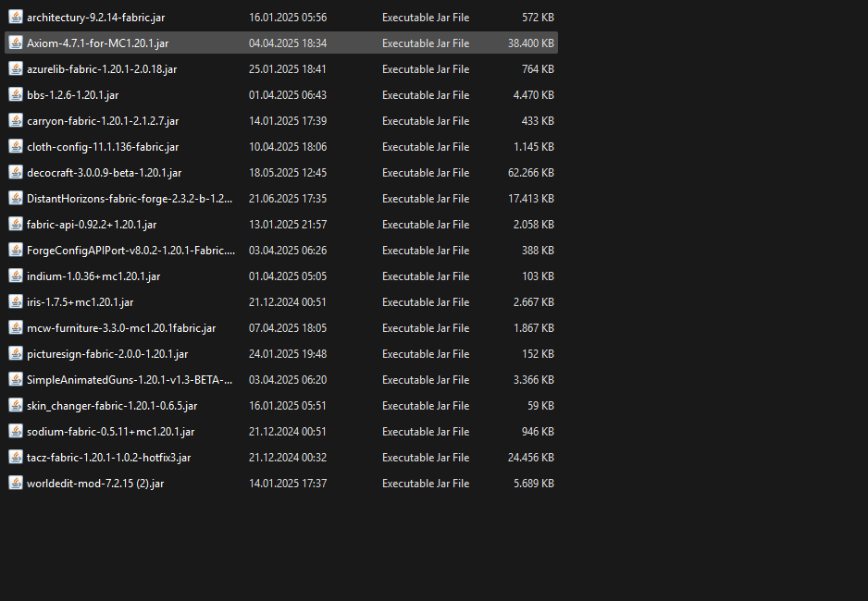
Task: Click the jar icon beside carryon-fabric-1.20.1-2.1.2.7.jar
Action: 16,120
